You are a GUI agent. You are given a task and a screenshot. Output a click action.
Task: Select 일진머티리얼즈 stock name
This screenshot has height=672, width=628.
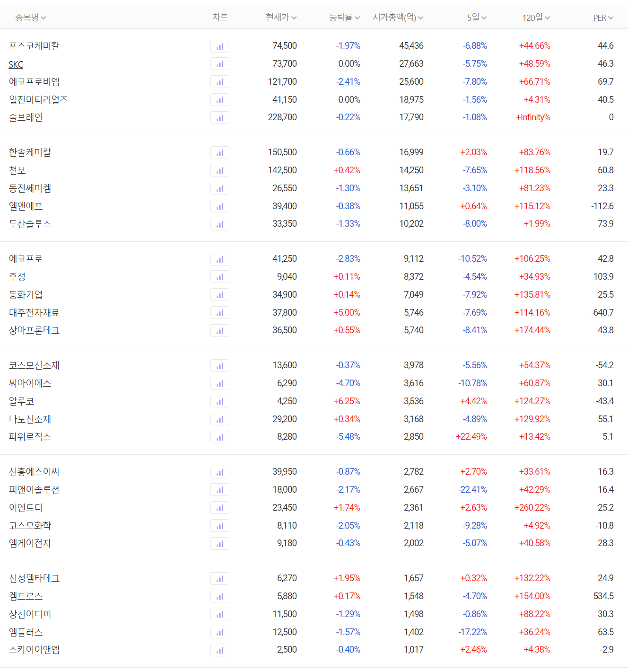point(38,100)
